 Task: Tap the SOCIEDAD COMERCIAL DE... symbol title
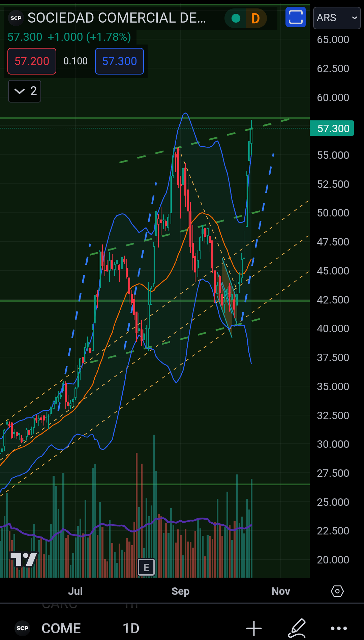pyautogui.click(x=117, y=18)
